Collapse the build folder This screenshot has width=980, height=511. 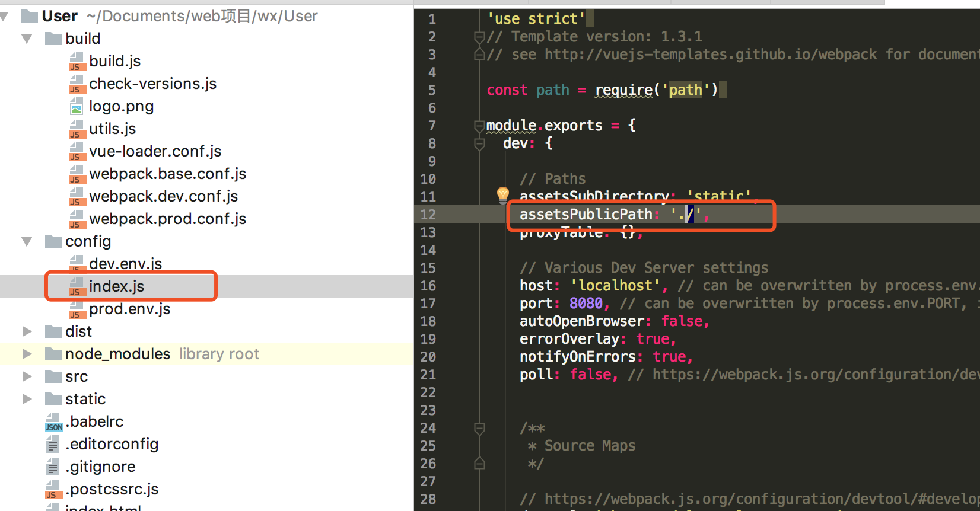[x=27, y=39]
